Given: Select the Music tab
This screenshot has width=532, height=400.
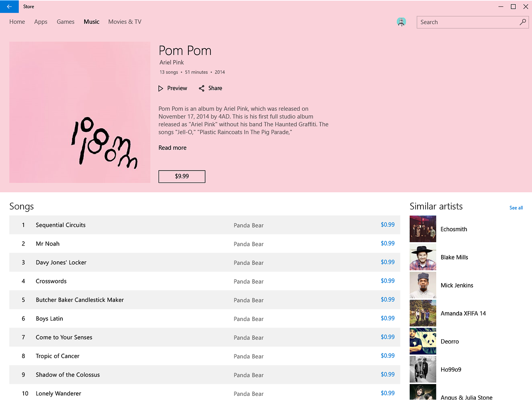Looking at the screenshot, I should click(91, 22).
